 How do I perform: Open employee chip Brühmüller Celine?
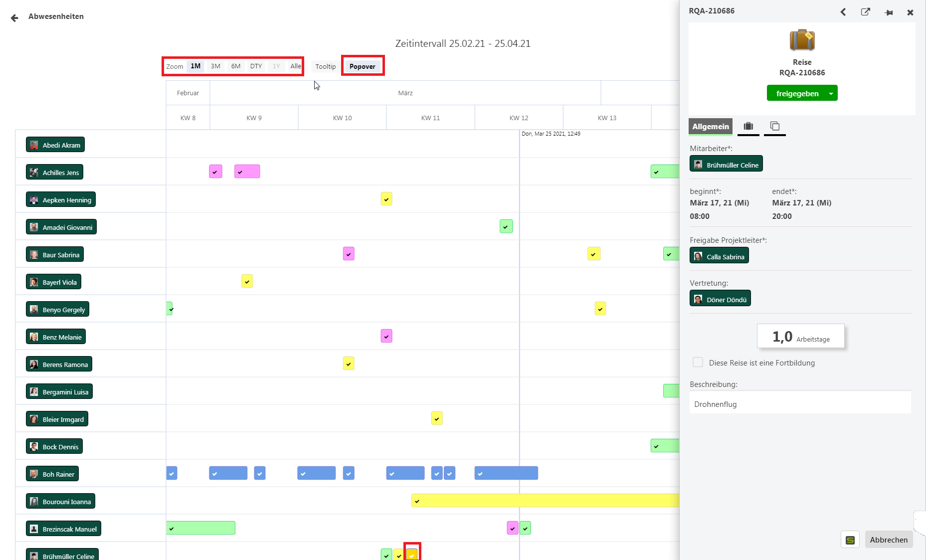(726, 164)
